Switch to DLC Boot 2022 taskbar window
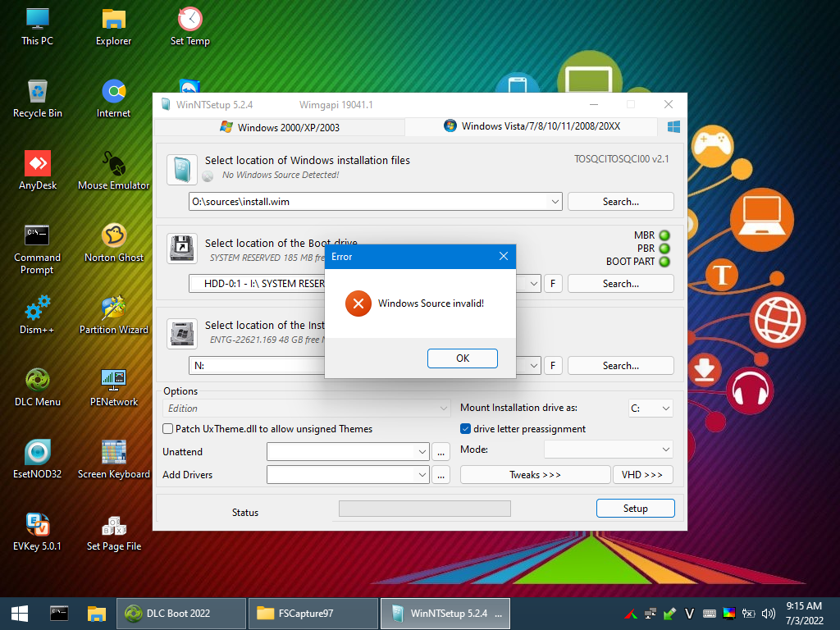Viewport: 840px width, 630px height. click(181, 614)
